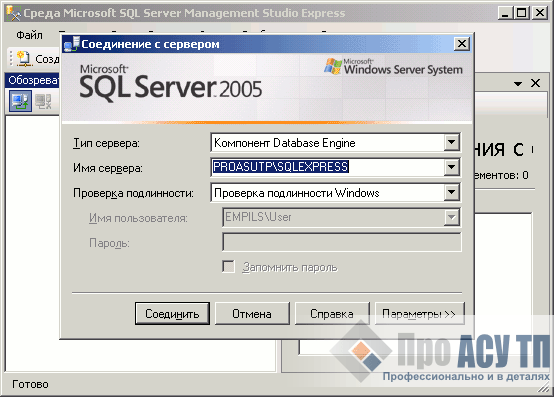Click the Соединить button
554x397 pixels.
[x=172, y=313]
